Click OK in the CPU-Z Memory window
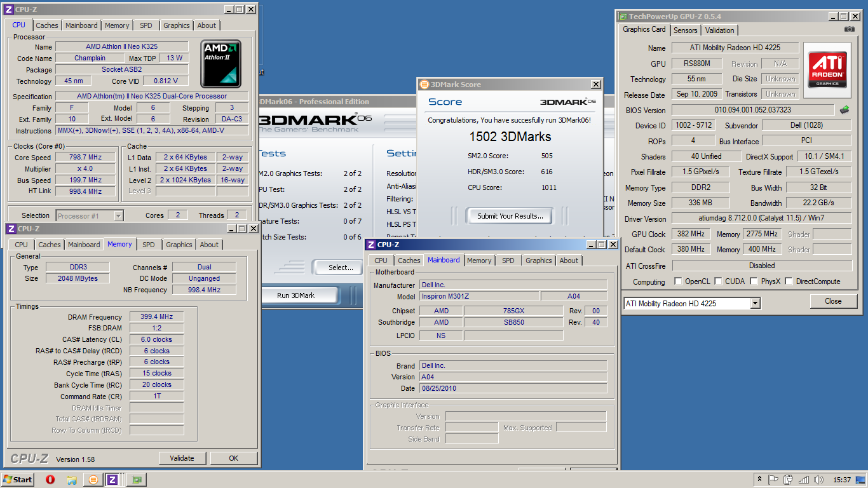 [x=233, y=458]
